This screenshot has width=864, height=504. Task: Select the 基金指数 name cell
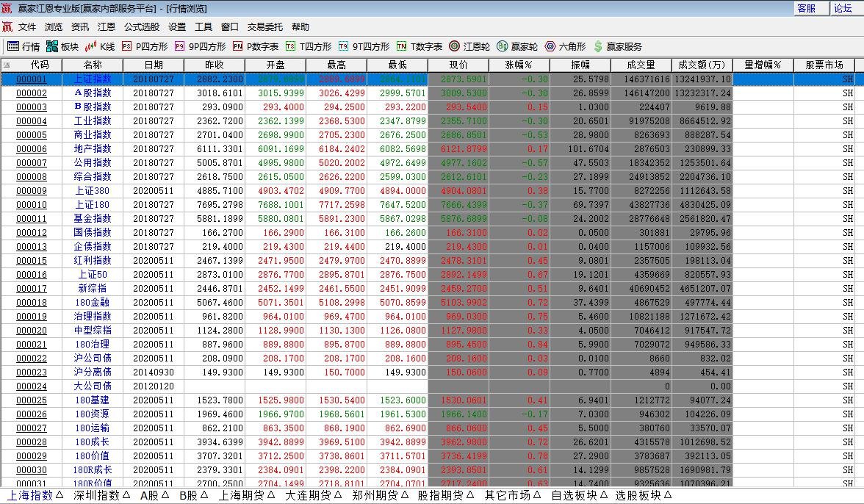tap(93, 219)
